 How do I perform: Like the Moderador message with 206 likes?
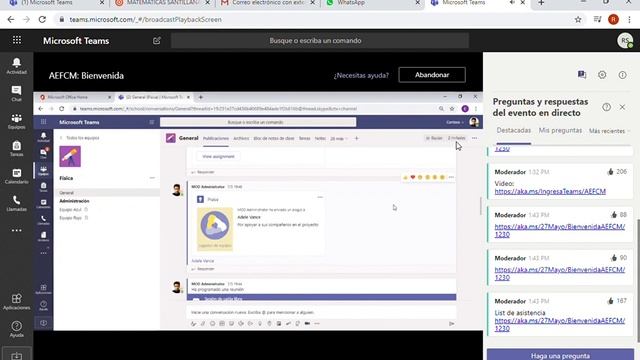pos(610,172)
